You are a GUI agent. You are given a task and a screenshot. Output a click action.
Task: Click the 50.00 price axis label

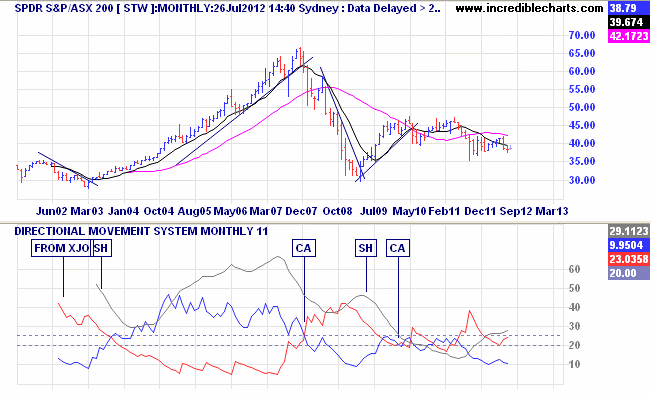point(582,107)
